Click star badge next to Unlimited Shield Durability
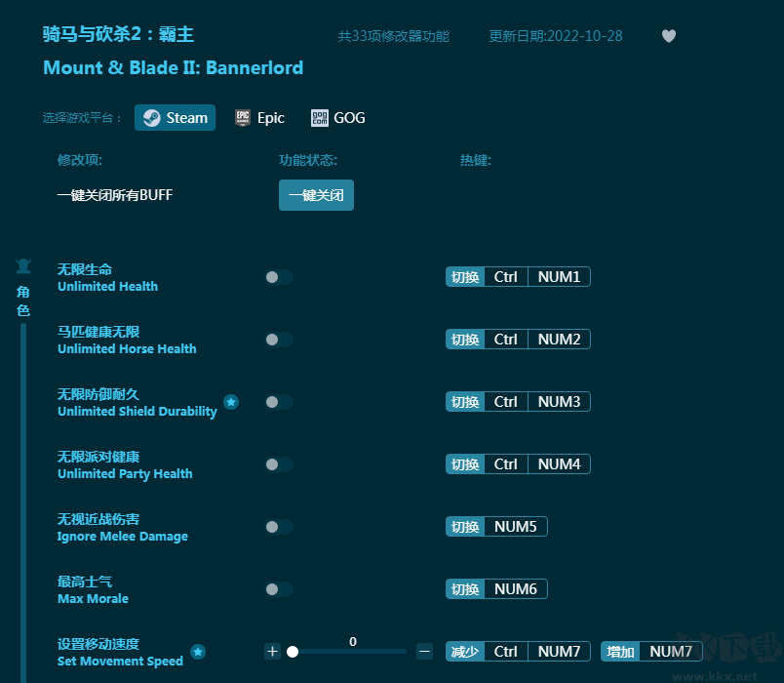The image size is (784, 683). [231, 402]
